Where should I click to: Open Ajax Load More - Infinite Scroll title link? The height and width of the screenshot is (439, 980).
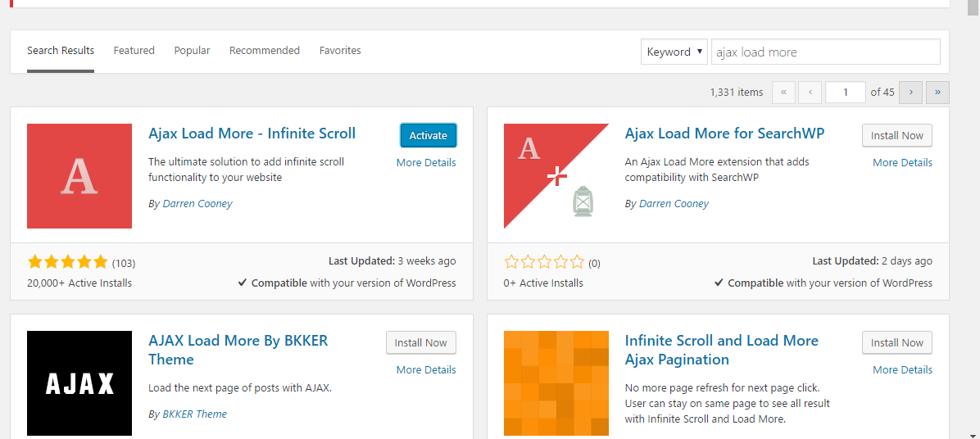click(252, 134)
